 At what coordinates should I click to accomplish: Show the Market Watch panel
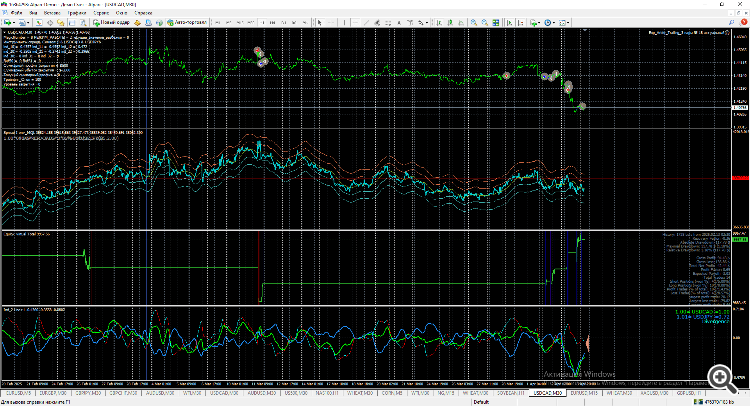tap(39, 22)
